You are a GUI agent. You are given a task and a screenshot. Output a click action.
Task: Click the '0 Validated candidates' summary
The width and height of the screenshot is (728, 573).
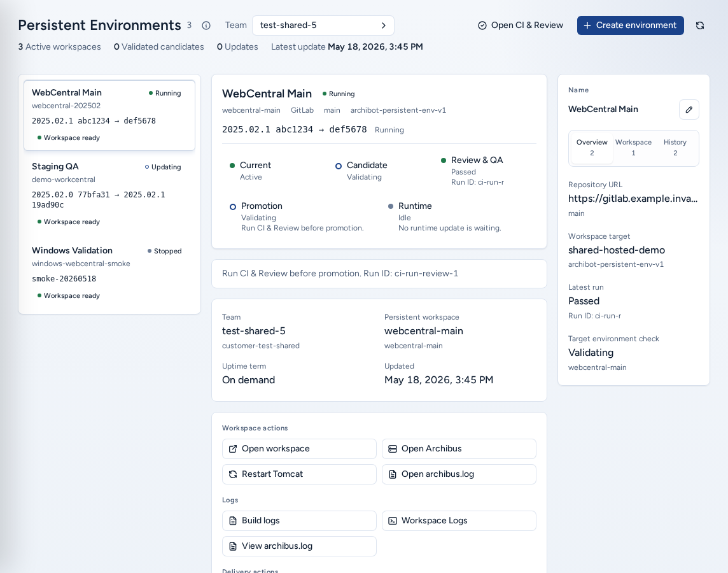pos(159,47)
